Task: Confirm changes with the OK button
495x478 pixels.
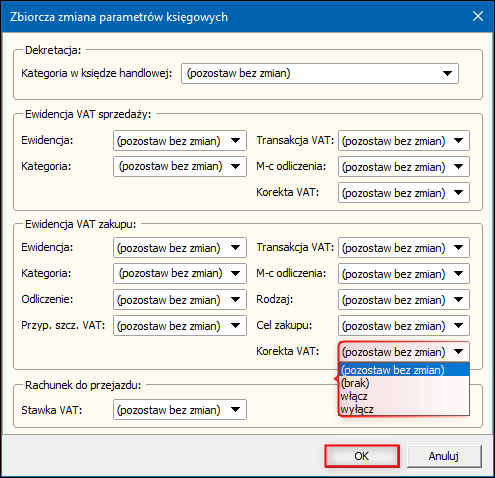Action: click(x=362, y=456)
